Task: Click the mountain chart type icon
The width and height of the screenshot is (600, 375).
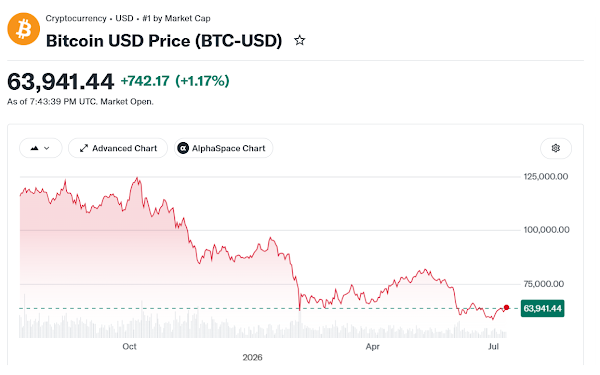Action: pos(34,148)
